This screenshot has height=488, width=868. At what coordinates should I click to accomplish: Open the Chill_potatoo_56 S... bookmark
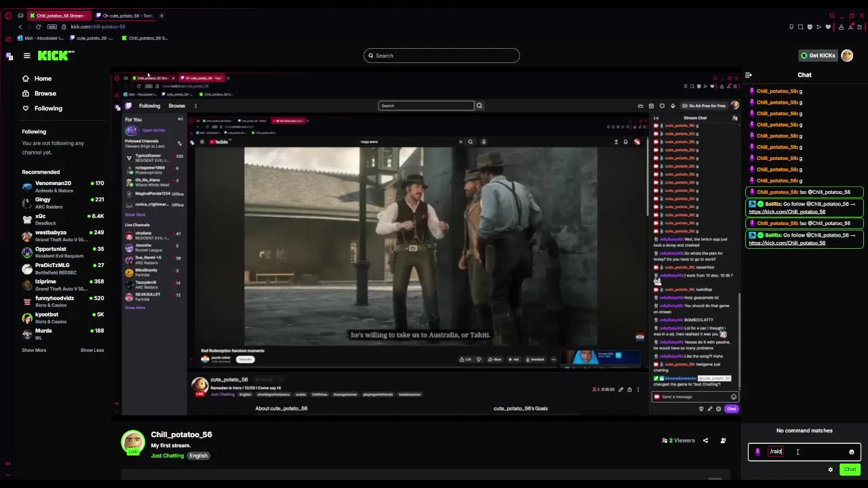pos(144,38)
